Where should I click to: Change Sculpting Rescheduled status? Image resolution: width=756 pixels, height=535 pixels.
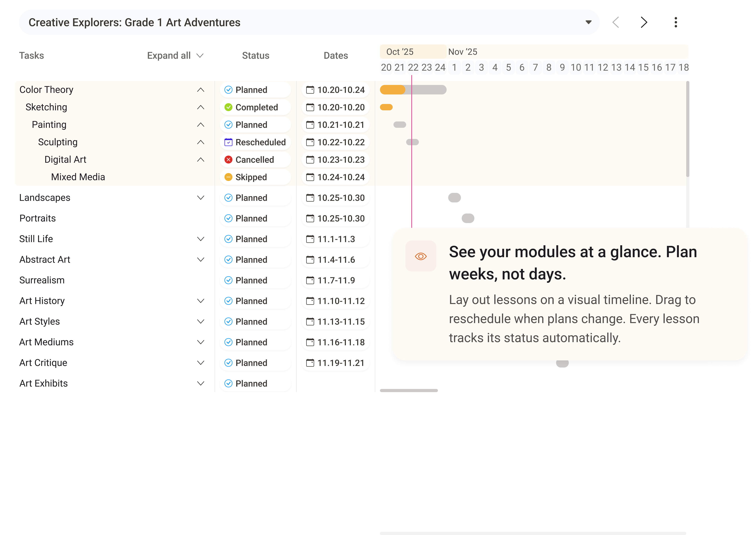pos(255,142)
